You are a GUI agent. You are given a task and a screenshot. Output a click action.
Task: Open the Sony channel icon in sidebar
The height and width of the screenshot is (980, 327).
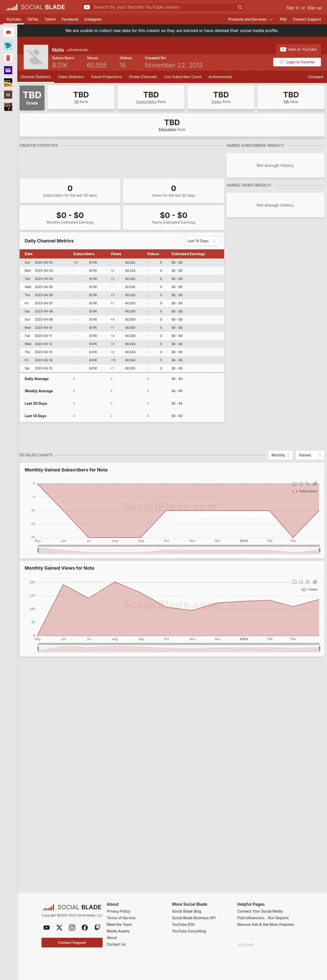tap(8, 82)
